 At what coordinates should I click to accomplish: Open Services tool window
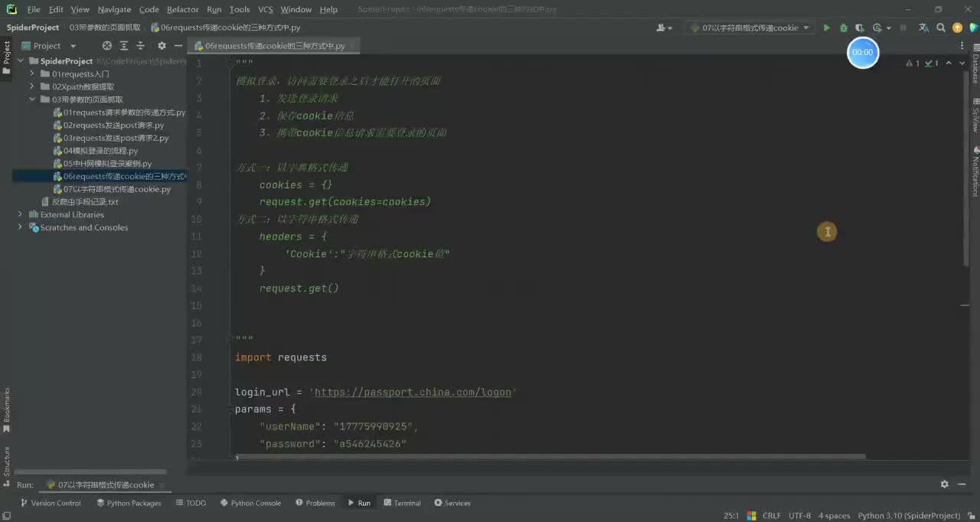(x=452, y=503)
